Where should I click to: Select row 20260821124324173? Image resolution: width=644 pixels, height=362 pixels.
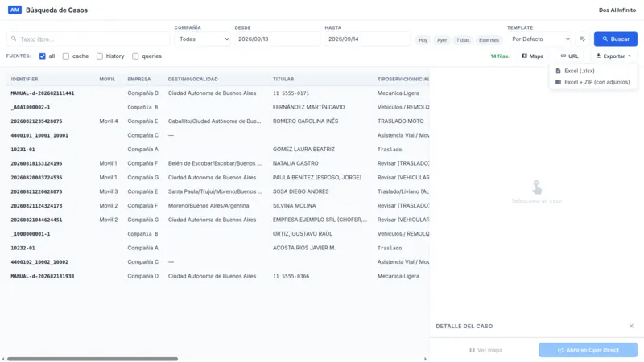pos(217,206)
